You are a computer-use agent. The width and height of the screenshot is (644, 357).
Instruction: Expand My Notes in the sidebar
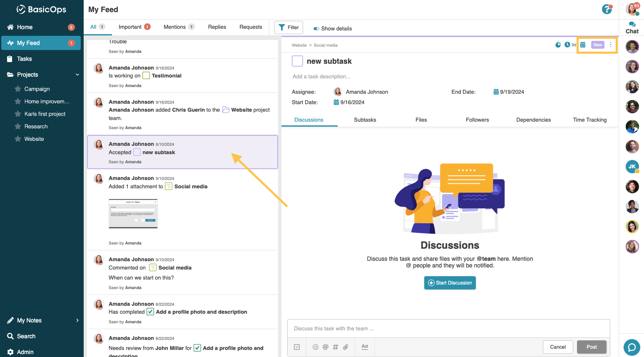(77, 320)
